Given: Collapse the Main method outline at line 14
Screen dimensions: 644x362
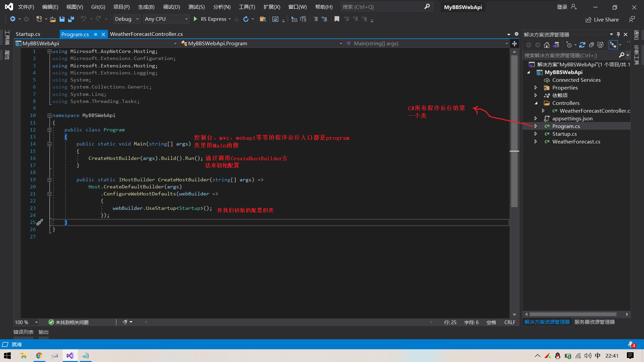Looking at the screenshot, I should pos(49,144).
